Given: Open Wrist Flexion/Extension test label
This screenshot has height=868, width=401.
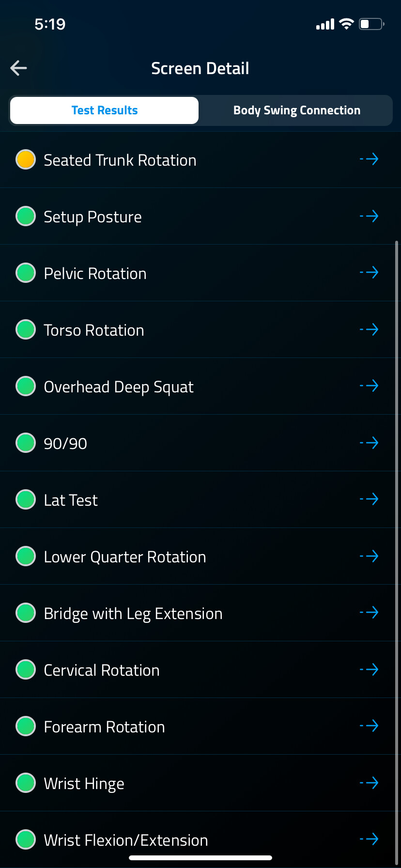Looking at the screenshot, I should [x=126, y=840].
